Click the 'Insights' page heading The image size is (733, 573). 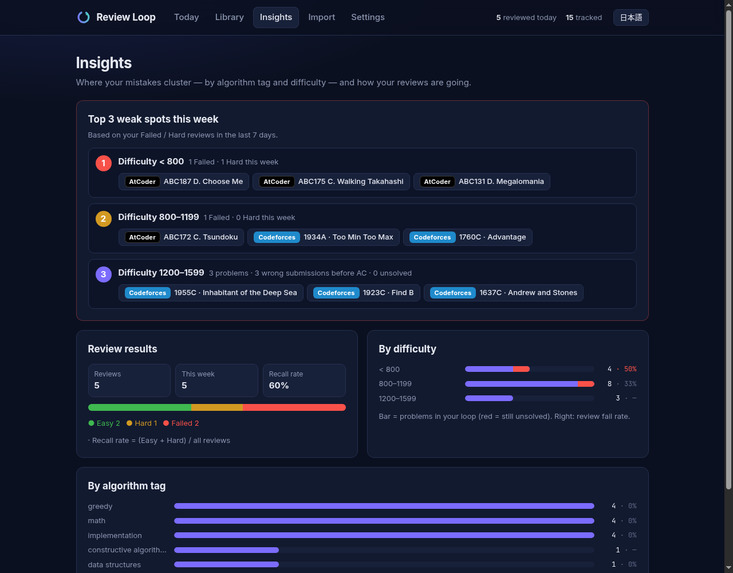104,63
